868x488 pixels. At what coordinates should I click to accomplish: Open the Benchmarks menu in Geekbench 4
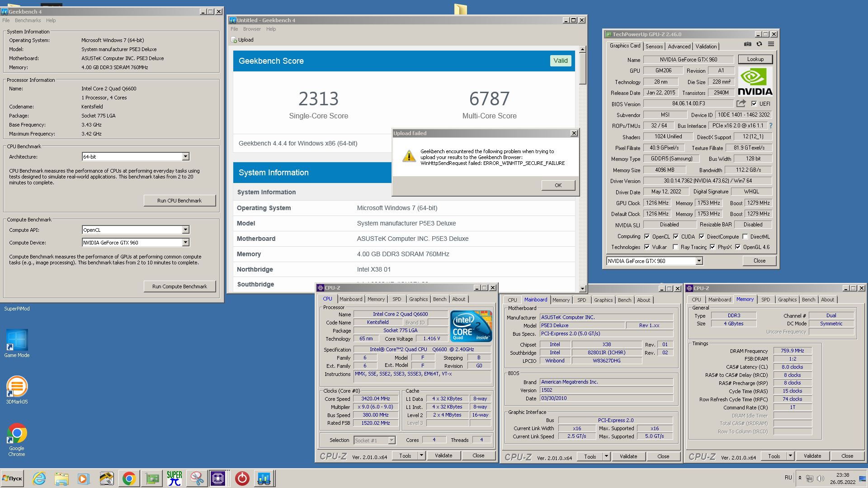(28, 20)
